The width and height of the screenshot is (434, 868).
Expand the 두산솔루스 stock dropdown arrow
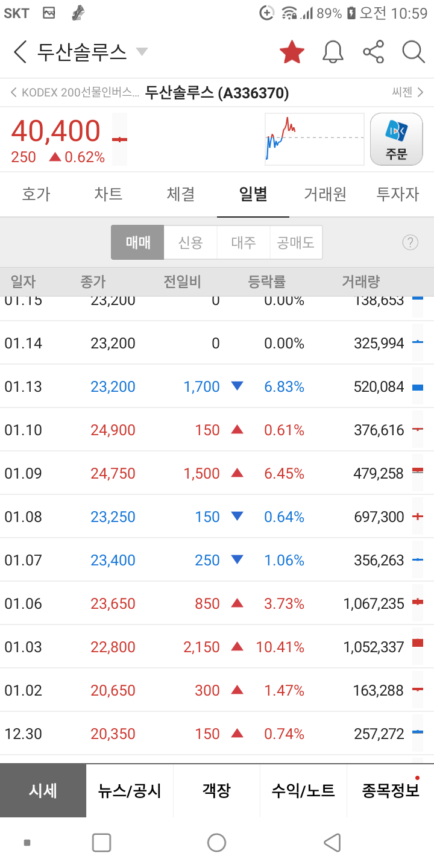pyautogui.click(x=142, y=52)
